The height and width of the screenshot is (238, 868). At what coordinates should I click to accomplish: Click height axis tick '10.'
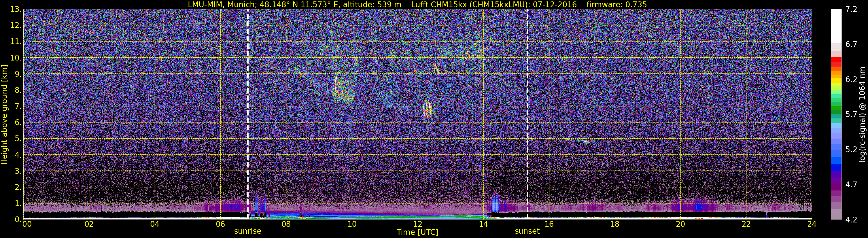pyautogui.click(x=16, y=58)
